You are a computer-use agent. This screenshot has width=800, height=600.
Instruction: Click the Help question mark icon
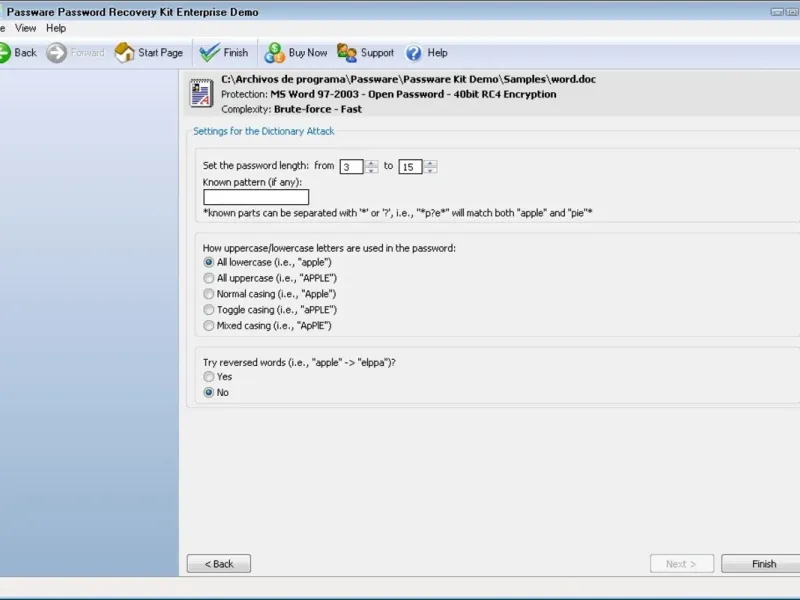click(x=414, y=53)
